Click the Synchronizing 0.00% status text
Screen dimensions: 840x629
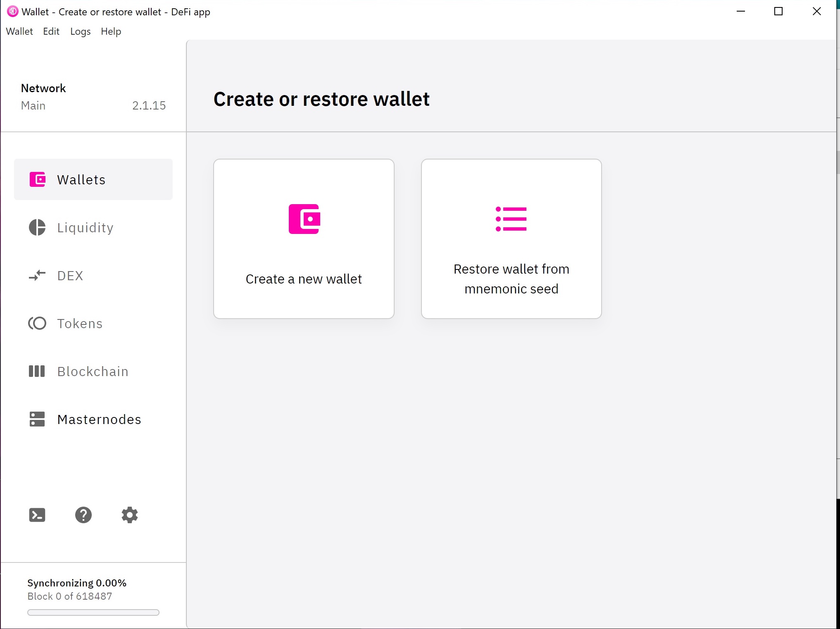[x=77, y=583]
